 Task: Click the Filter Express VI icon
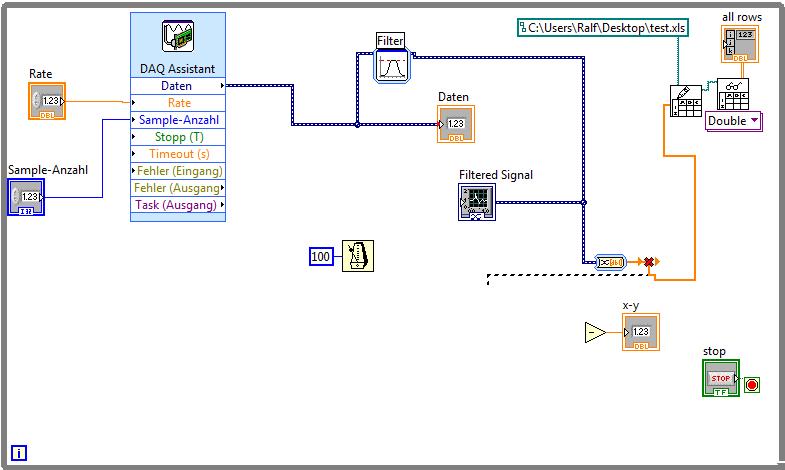point(392,66)
